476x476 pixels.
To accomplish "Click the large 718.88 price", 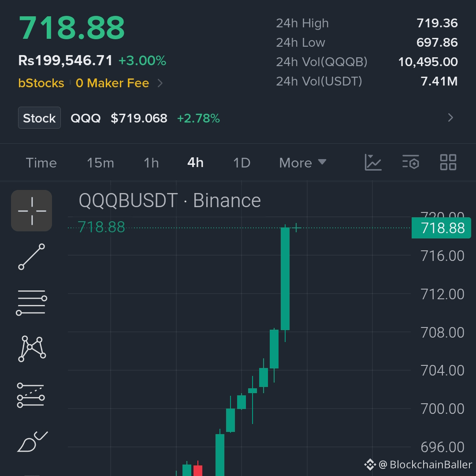I will (x=72, y=28).
